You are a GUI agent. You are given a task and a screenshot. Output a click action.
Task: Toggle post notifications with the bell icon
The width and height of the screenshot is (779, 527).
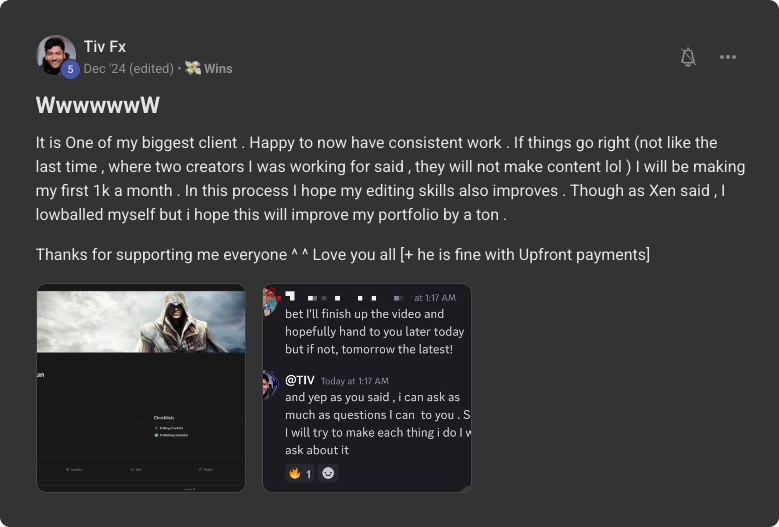click(688, 57)
